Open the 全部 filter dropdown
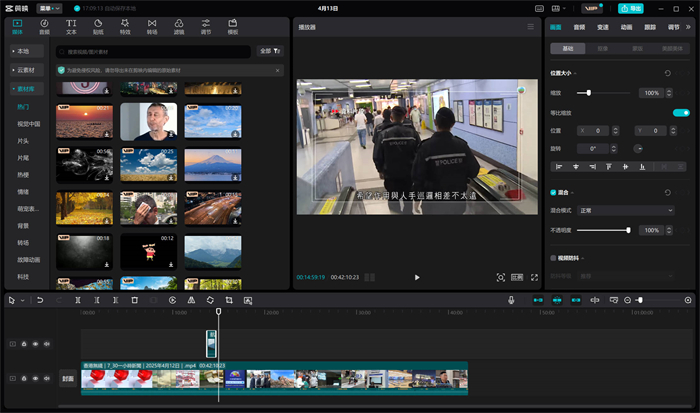Screen dimensions: 700x413 coord(270,51)
